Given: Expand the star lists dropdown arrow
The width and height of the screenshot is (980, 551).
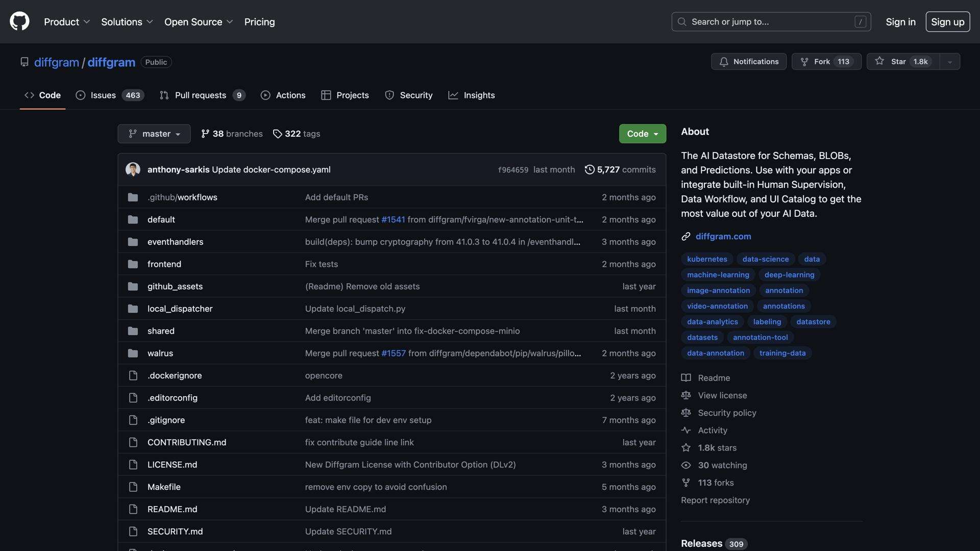Looking at the screenshot, I should point(949,62).
